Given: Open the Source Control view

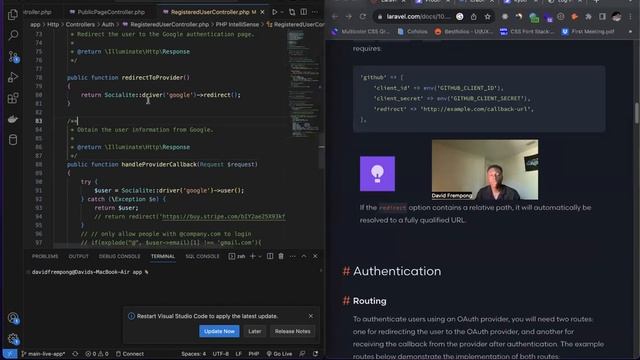Looking at the screenshot, I should point(13,56).
